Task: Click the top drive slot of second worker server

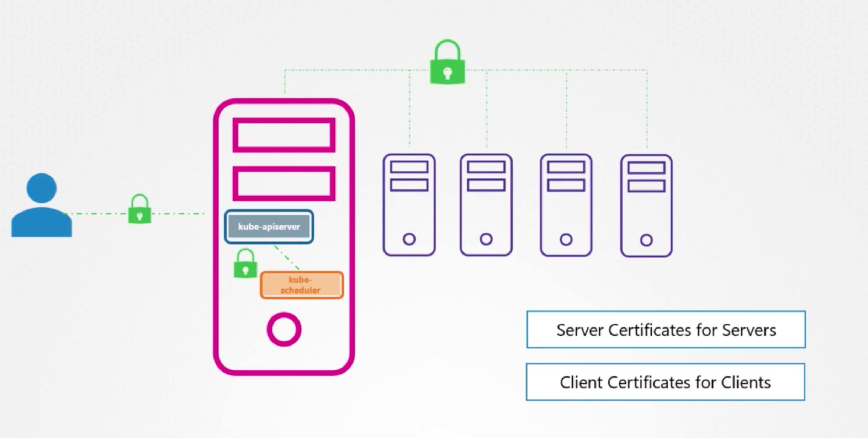Action: (486, 167)
